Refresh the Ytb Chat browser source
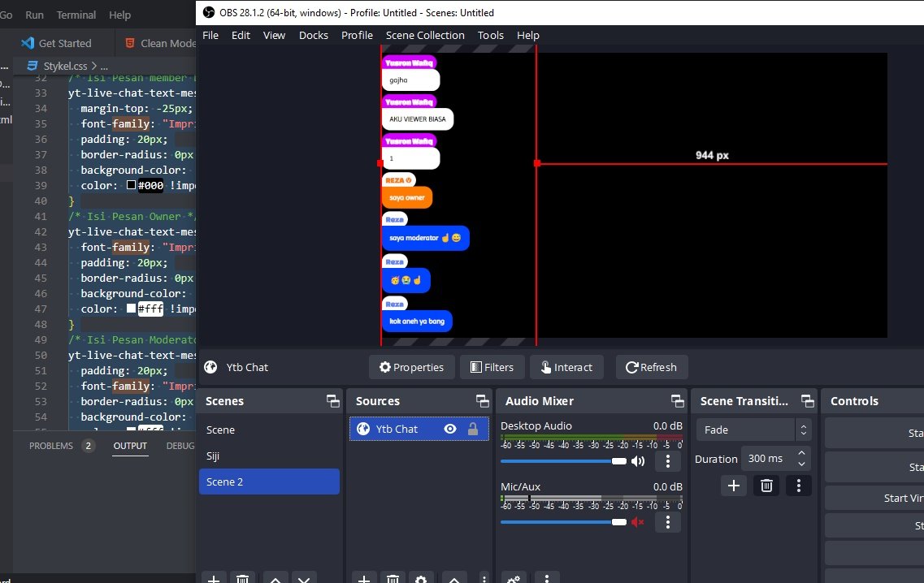924x583 pixels. click(651, 368)
